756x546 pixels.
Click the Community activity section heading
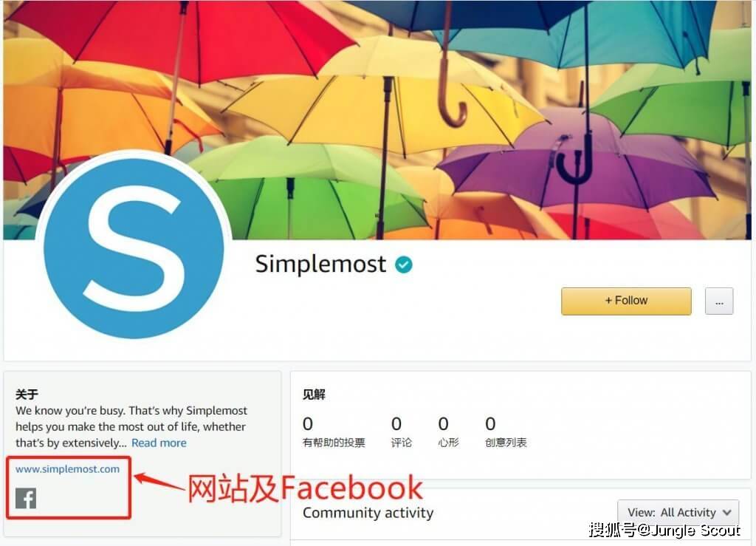pyautogui.click(x=368, y=513)
